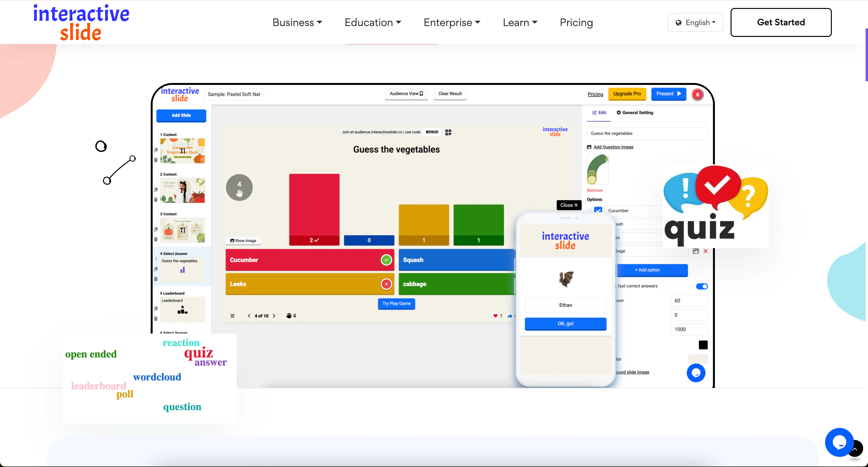Open slide 1 Guess the Vegetable Quiz thumbnail

click(183, 151)
